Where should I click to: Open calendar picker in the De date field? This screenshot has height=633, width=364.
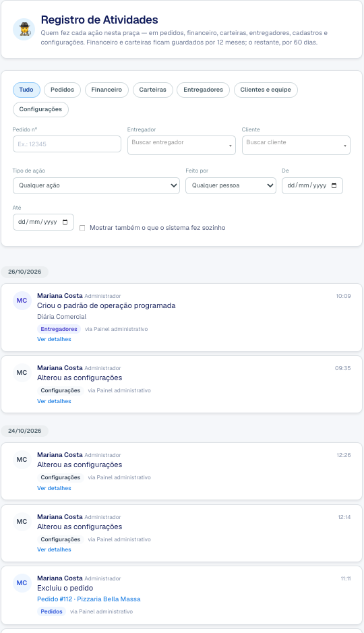[334, 185]
